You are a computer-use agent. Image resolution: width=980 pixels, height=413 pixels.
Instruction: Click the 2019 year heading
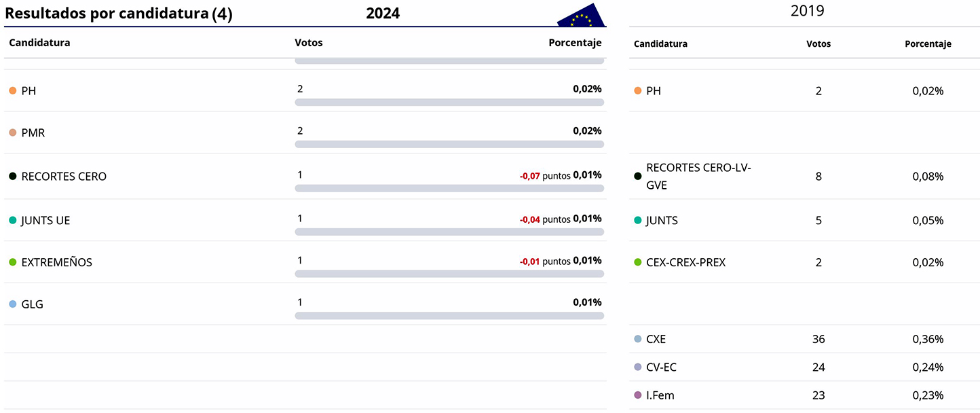[807, 11]
